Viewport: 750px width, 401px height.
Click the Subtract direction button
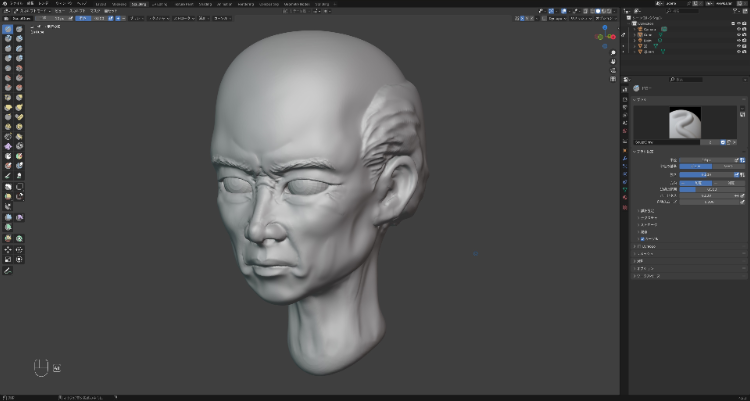tap(730, 183)
